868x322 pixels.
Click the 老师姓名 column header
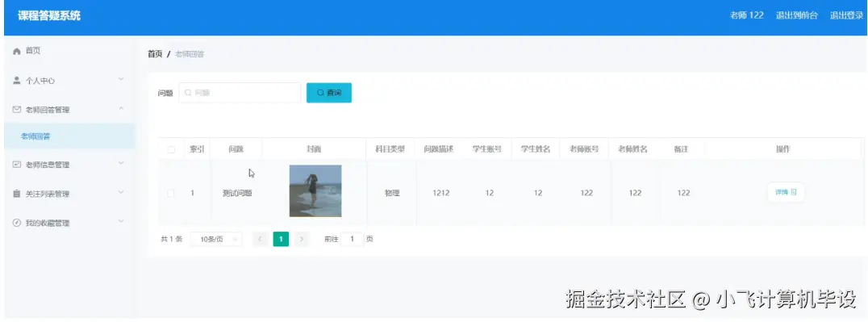(x=632, y=149)
